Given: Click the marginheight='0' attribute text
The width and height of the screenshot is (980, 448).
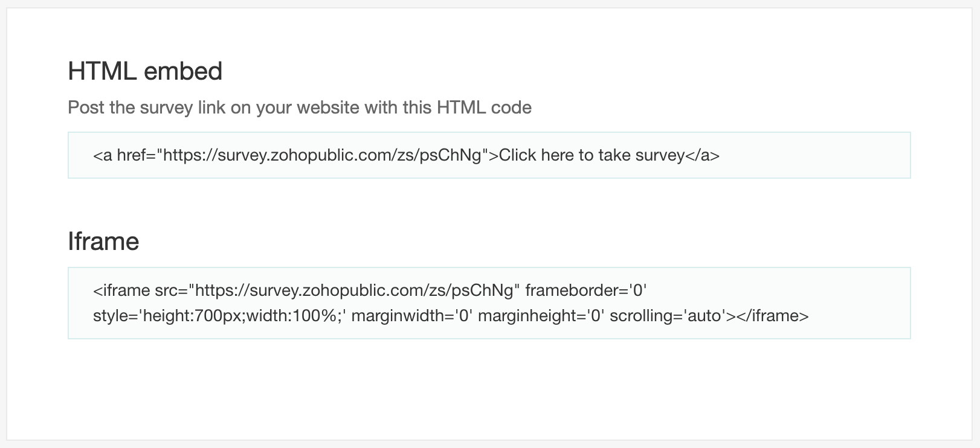Looking at the screenshot, I should pyautogui.click(x=541, y=316).
